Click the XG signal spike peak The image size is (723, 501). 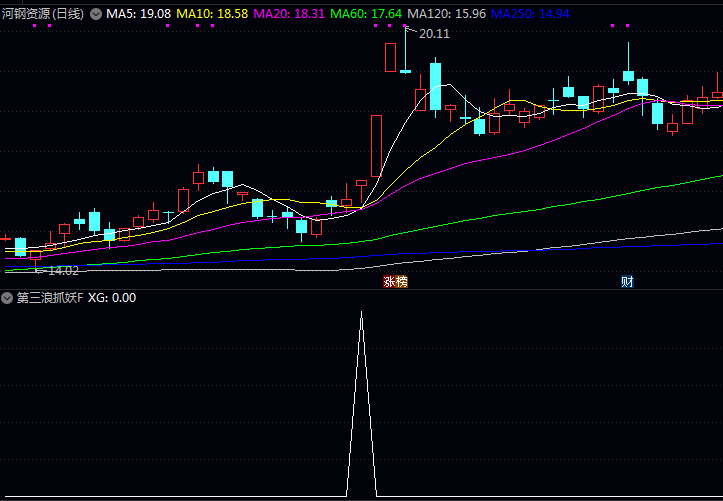tap(361, 315)
